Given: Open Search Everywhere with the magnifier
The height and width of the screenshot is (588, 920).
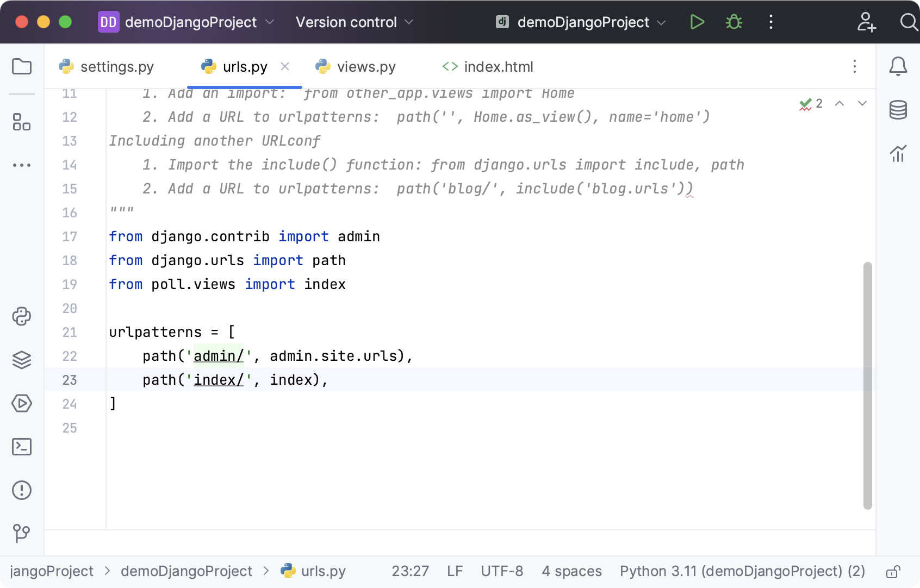Looking at the screenshot, I should click(909, 22).
